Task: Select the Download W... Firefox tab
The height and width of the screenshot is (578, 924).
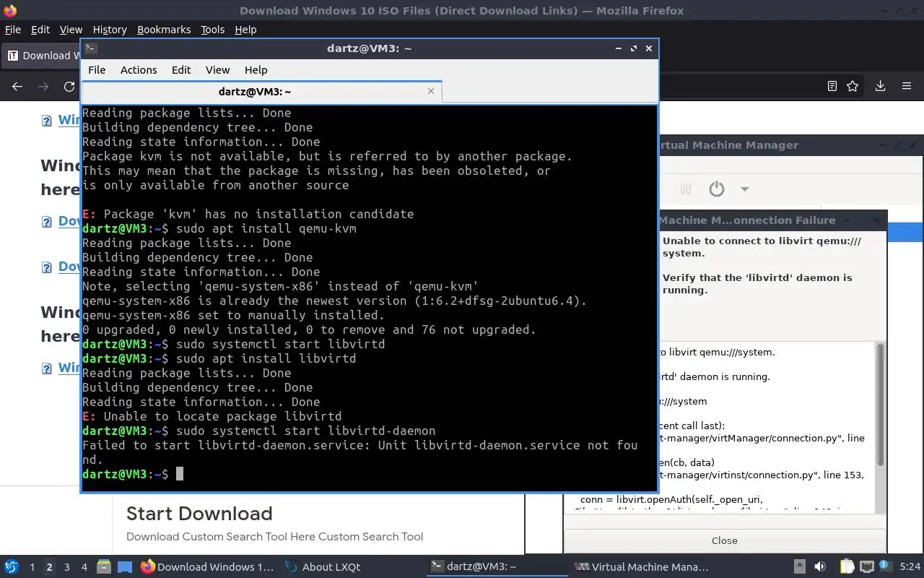Action: coord(42,56)
